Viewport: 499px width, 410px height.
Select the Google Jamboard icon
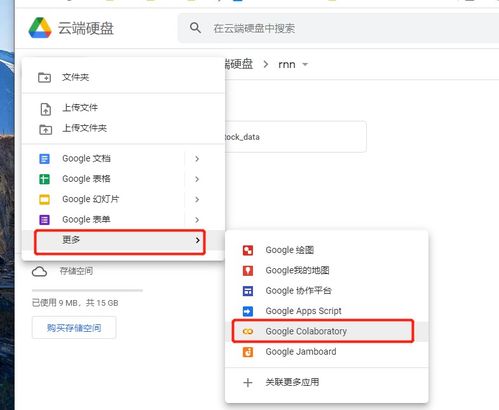tap(248, 352)
